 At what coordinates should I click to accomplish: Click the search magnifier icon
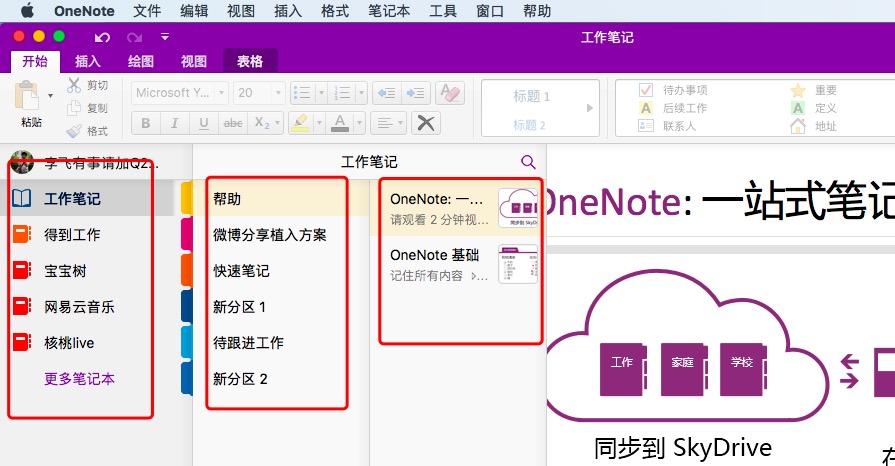point(528,162)
